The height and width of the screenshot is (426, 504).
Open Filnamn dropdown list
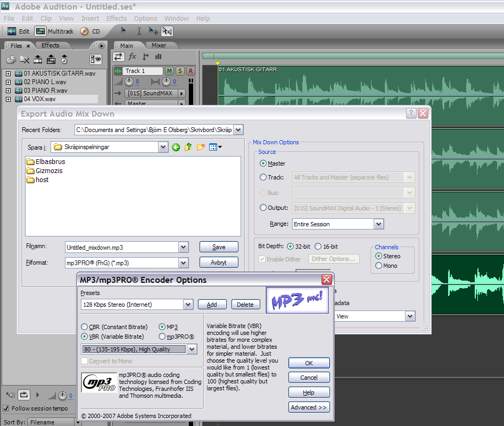pyautogui.click(x=183, y=247)
